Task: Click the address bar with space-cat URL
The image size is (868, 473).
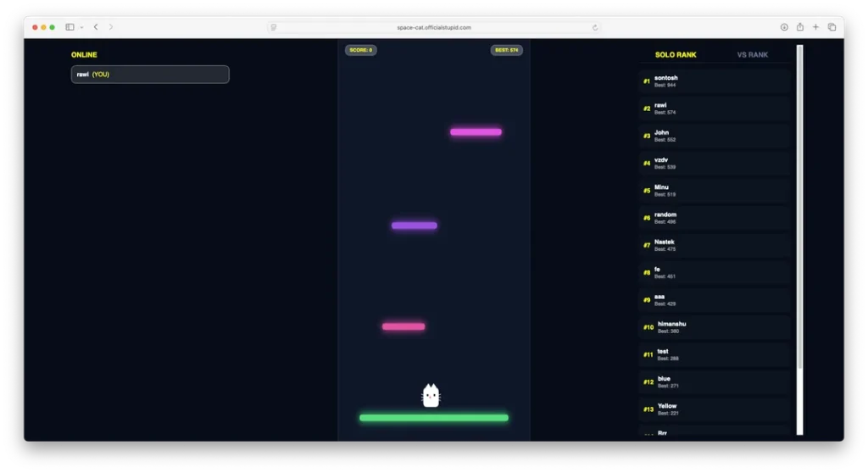Action: (434, 27)
